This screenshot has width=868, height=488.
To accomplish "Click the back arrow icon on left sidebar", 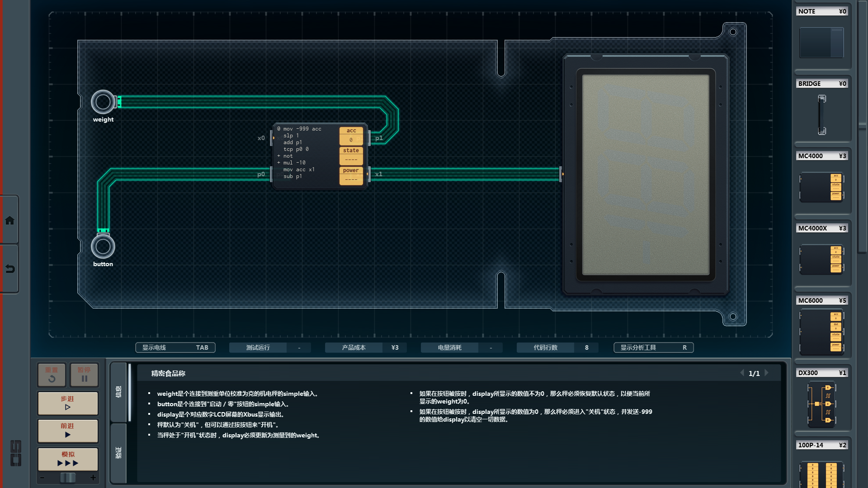I will tap(9, 269).
